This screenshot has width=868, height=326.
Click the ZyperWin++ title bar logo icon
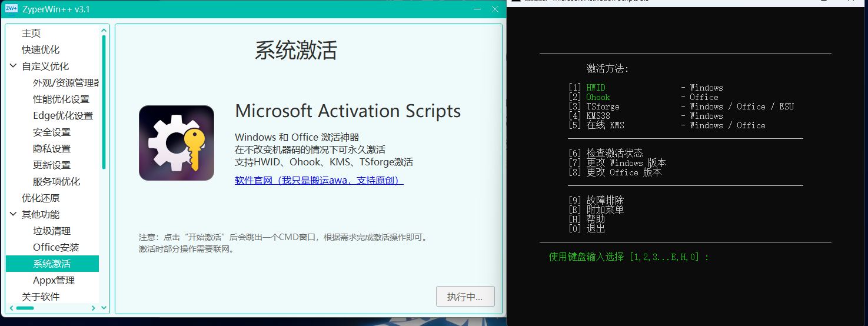(11, 9)
